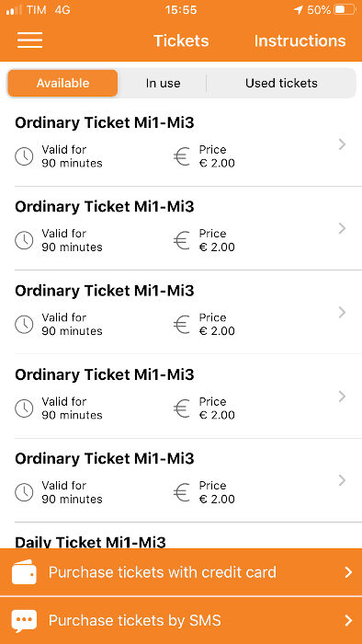The height and width of the screenshot is (644, 362).
Task: Click the euro icon of the second ticket
Action: click(182, 240)
